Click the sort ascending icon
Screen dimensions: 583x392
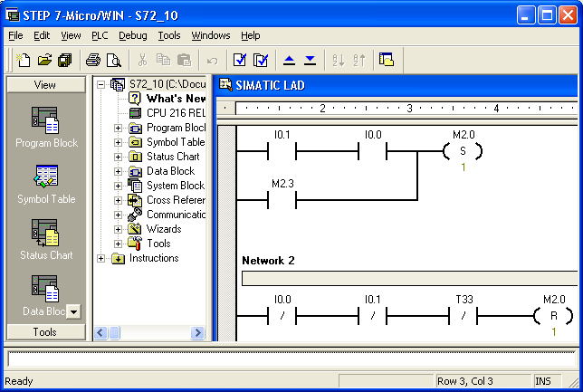(338, 60)
